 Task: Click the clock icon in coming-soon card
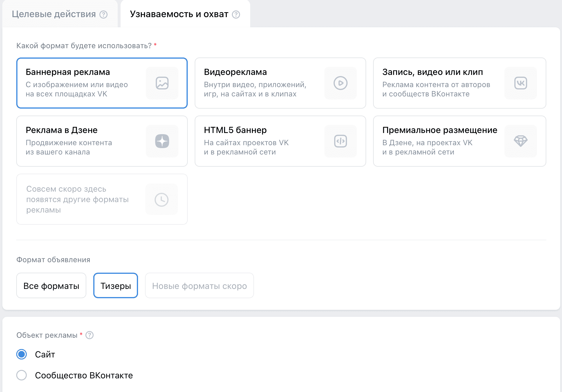coord(162,199)
